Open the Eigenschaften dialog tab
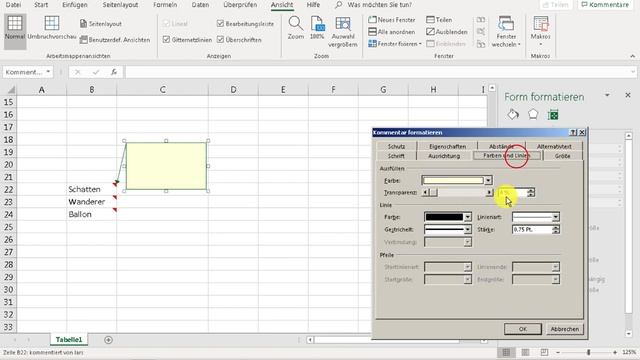The width and height of the screenshot is (640, 360). point(447,146)
